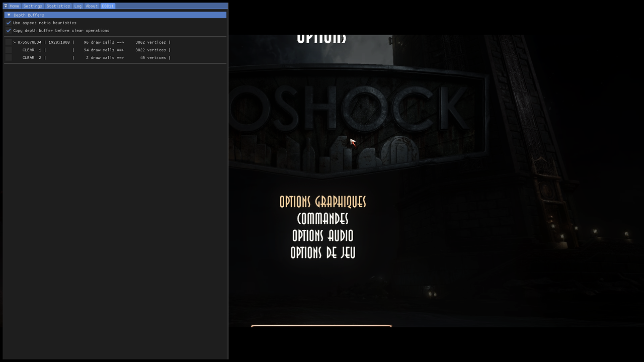Uncheck Copy depth buffer before clear operations
This screenshot has height=362, width=644.
tap(8, 31)
